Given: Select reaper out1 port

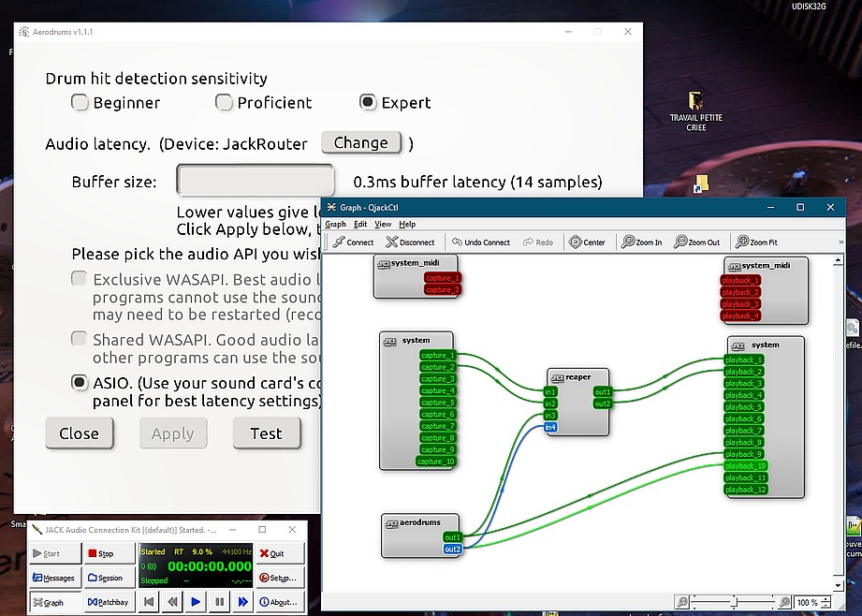Looking at the screenshot, I should 603,391.
